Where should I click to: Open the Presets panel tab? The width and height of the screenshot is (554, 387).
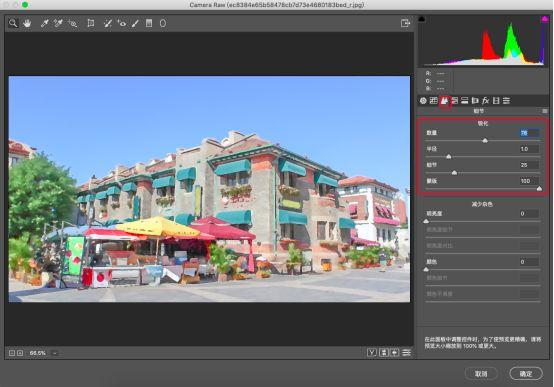[506, 101]
